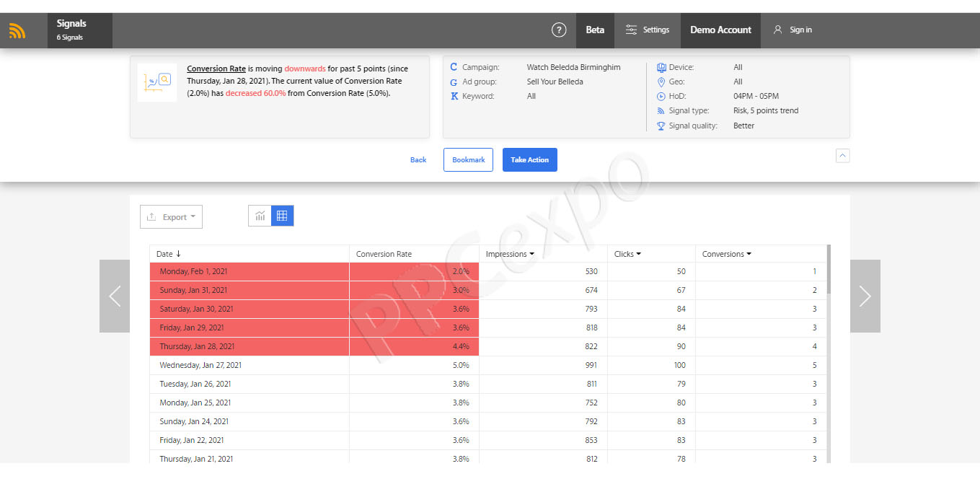Open the Export dropdown
Image resolution: width=980 pixels, height=479 pixels.
tap(172, 217)
